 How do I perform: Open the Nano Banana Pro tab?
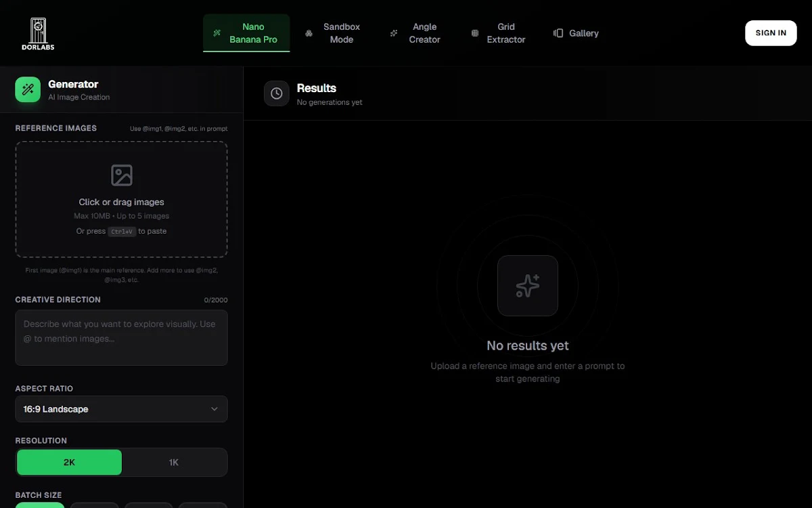tap(246, 33)
